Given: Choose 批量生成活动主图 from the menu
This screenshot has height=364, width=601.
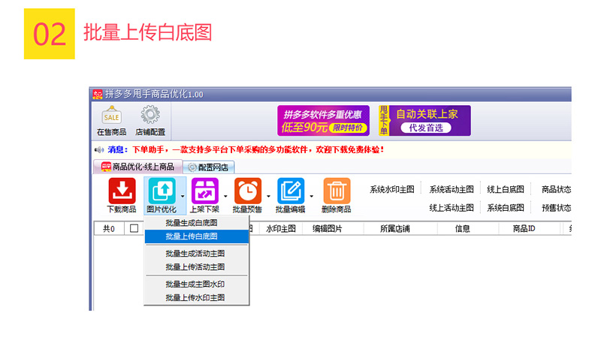Looking at the screenshot, I should (197, 254).
